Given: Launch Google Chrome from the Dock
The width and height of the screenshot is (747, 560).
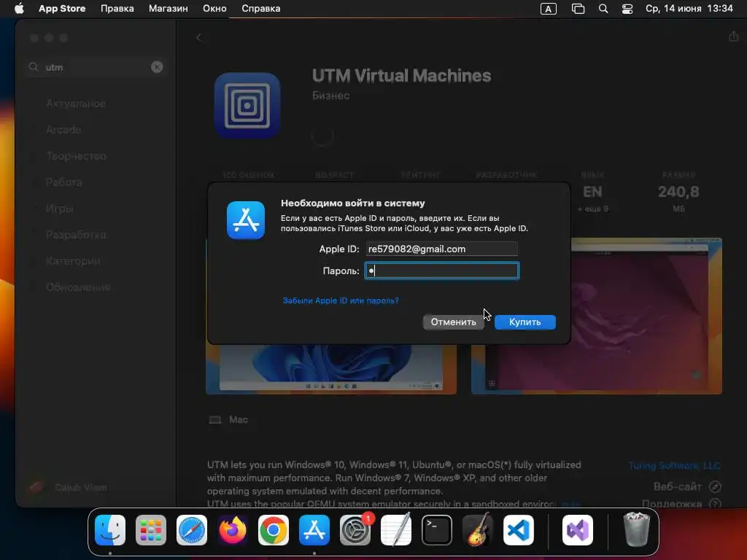Looking at the screenshot, I should 274,530.
